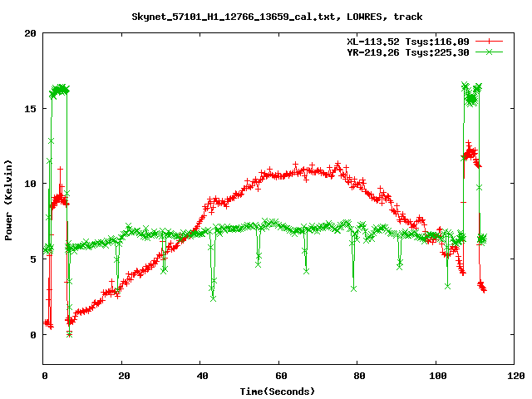Click the legend entry XL-113.52 Tsys:116.09
The width and height of the screenshot is (532, 399).
click(x=408, y=42)
